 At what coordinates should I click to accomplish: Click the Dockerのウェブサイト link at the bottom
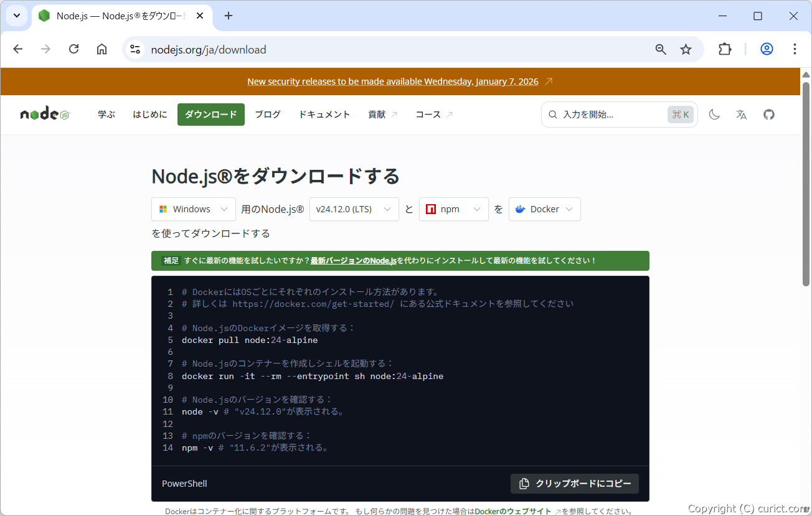(x=512, y=511)
